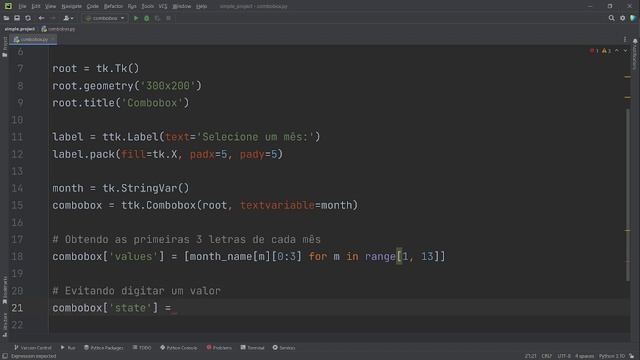Viewport: 640px width, 360px height.
Task: Click the Run with Coverage icon
Action: pyautogui.click(x=157, y=18)
